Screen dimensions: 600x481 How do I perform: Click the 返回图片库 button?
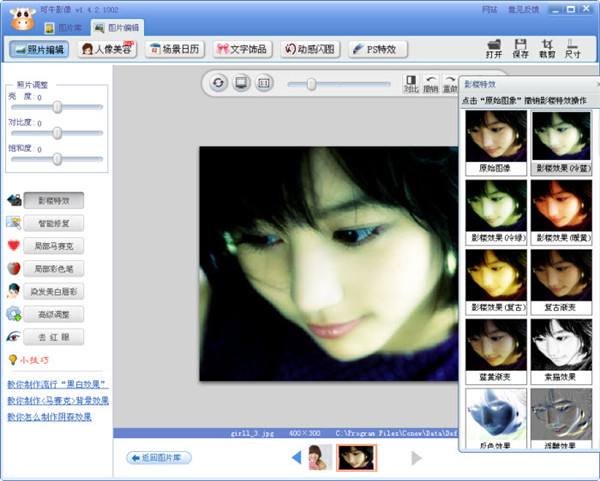point(159,458)
